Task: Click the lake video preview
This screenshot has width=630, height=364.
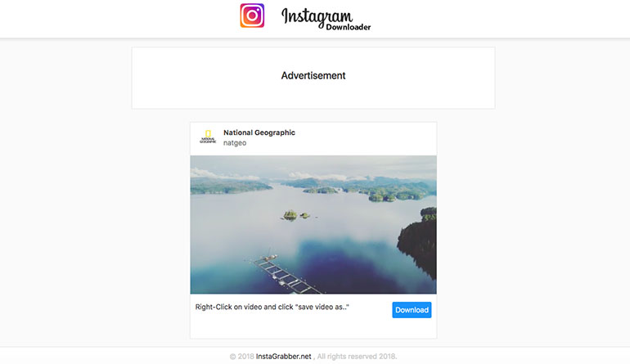Action: pyautogui.click(x=313, y=225)
